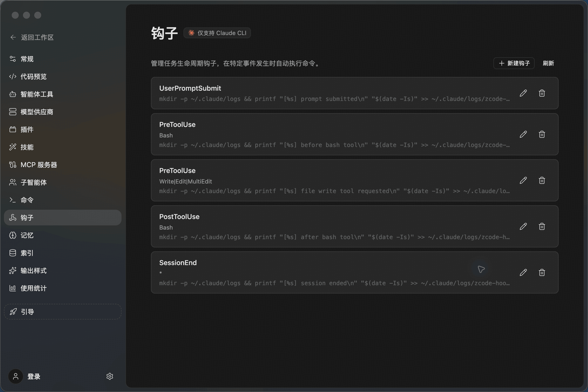The height and width of the screenshot is (392, 588).
Task: Click the Claude starburst logo in badge
Action: click(191, 33)
